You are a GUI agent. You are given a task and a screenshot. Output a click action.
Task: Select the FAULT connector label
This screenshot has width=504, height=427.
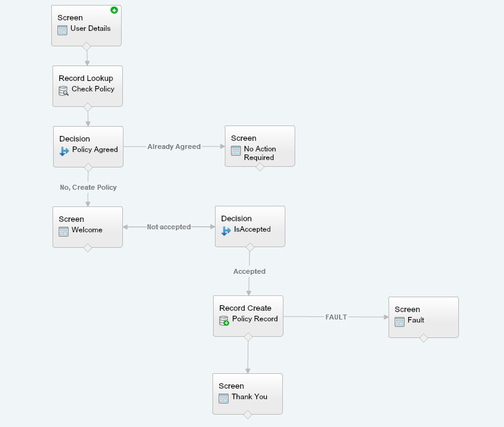click(336, 317)
